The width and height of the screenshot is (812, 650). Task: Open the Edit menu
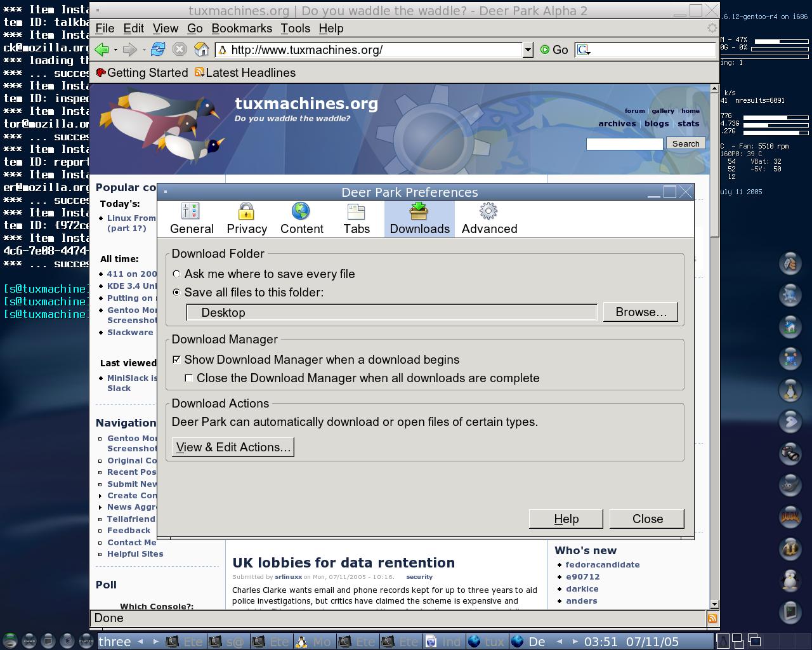(133, 29)
